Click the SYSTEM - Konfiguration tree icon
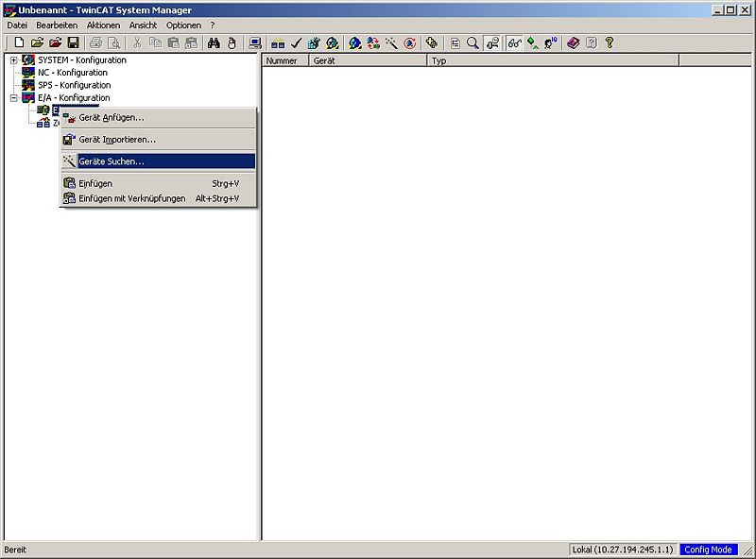This screenshot has width=756, height=559. coord(28,60)
